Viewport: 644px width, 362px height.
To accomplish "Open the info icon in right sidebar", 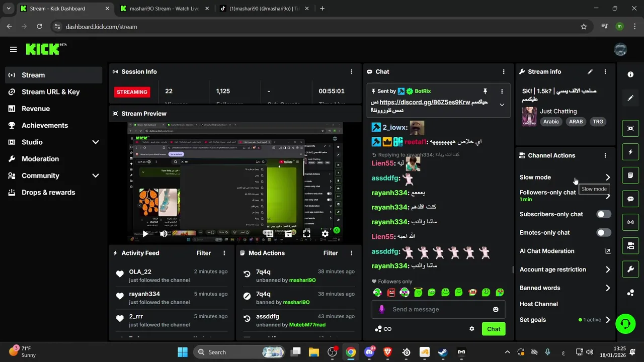I will click(630, 74).
